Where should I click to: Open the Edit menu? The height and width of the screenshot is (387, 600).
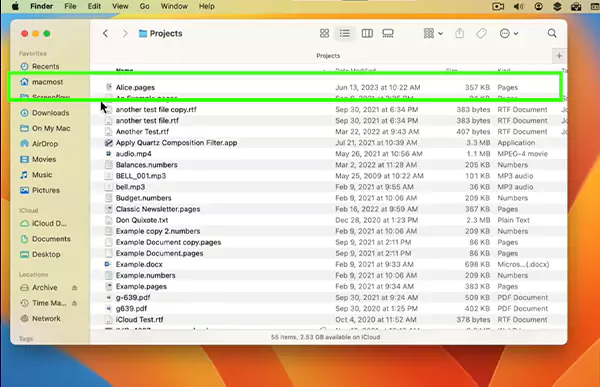point(94,7)
